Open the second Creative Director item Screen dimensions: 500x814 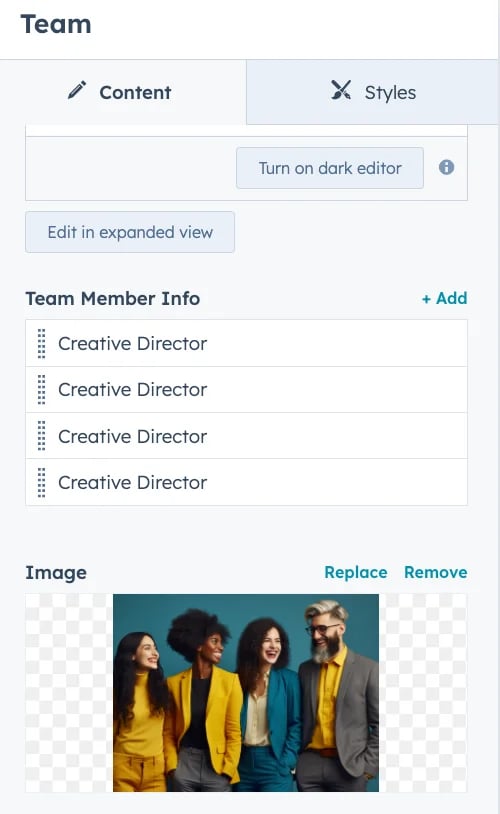pos(247,390)
